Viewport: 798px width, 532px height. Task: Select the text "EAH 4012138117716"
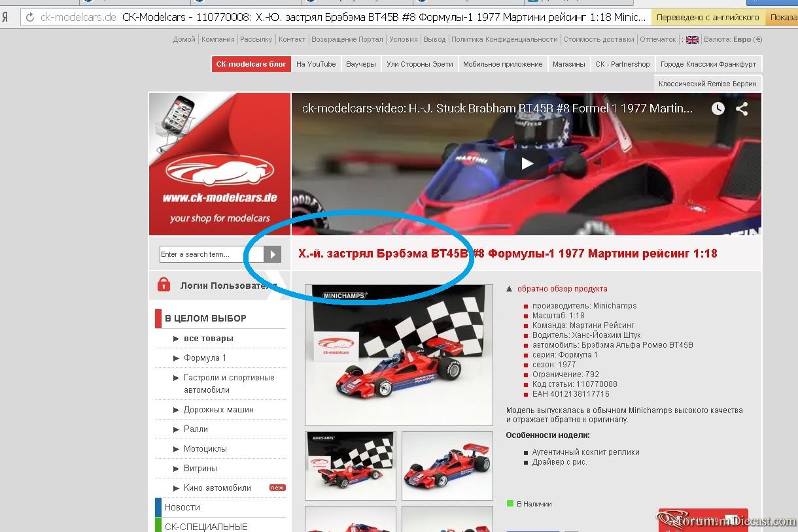[x=571, y=394]
